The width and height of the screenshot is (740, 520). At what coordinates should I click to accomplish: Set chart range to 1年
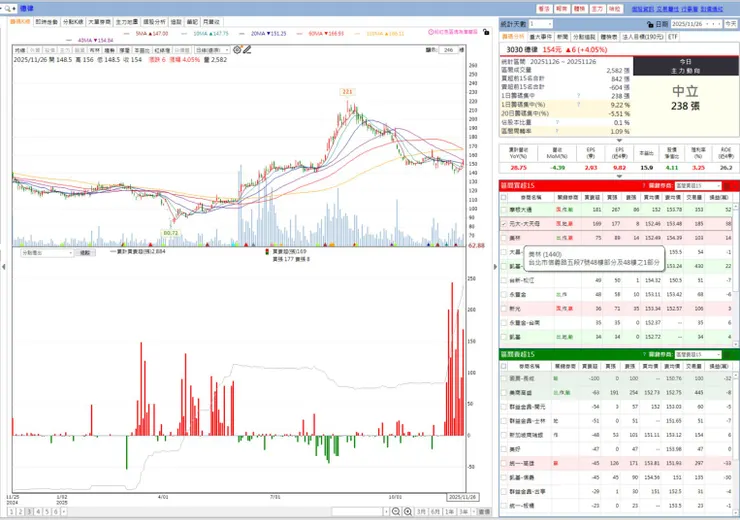[x=449, y=512]
